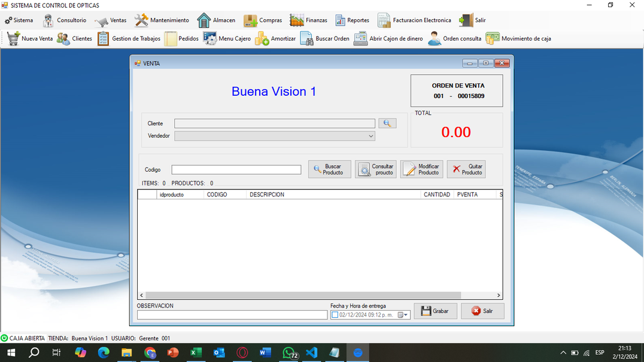Open the Reportes menu
644x362 pixels.
pos(353,20)
